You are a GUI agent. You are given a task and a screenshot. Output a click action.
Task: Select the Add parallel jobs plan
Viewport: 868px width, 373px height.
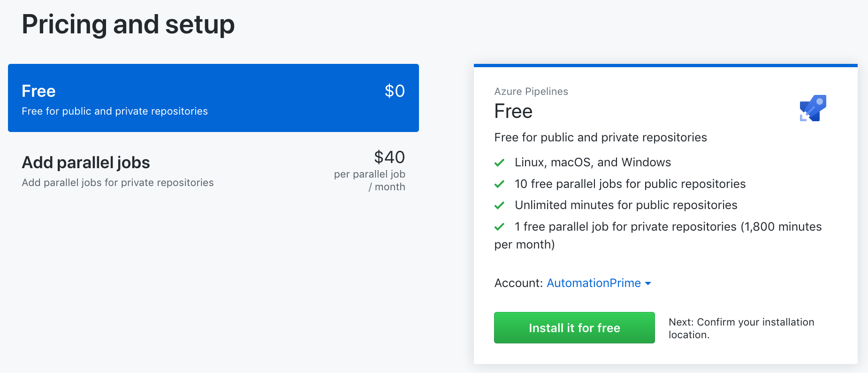click(86, 163)
